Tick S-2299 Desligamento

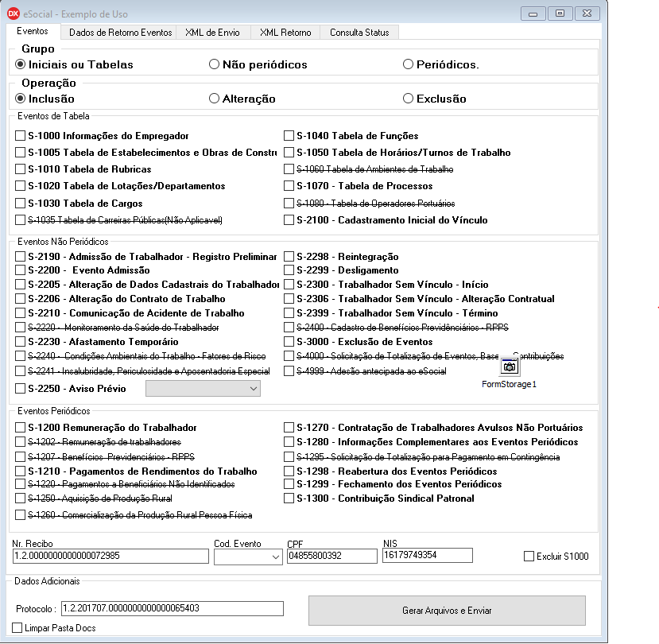point(289,270)
